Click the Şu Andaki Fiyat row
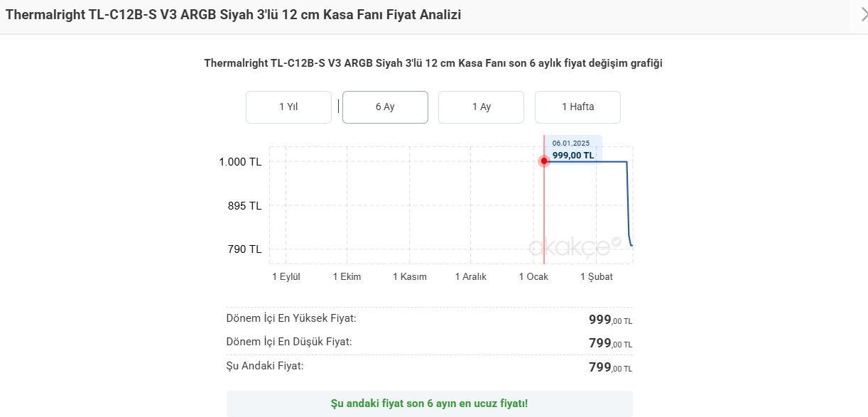The width and height of the screenshot is (868, 417). 429,367
